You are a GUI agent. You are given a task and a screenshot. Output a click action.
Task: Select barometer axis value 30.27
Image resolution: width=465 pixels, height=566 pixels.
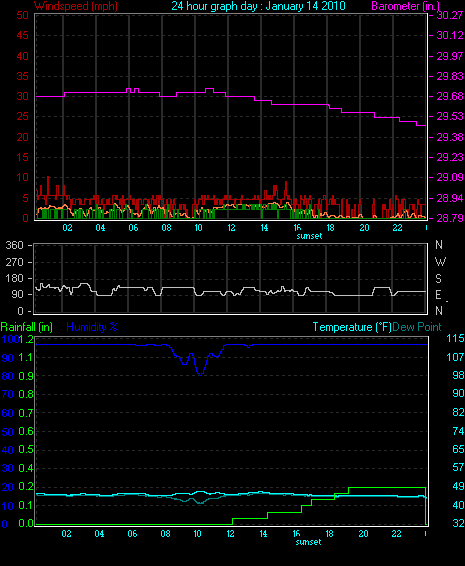click(450, 15)
